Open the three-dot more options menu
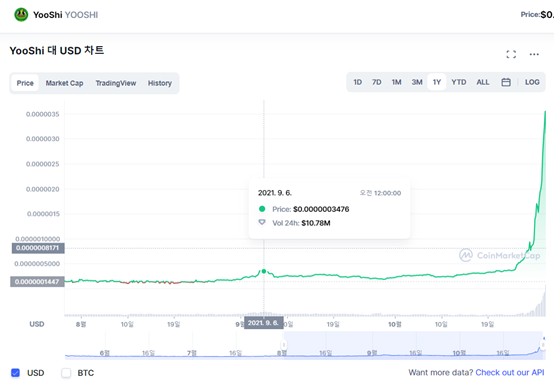 (x=534, y=54)
